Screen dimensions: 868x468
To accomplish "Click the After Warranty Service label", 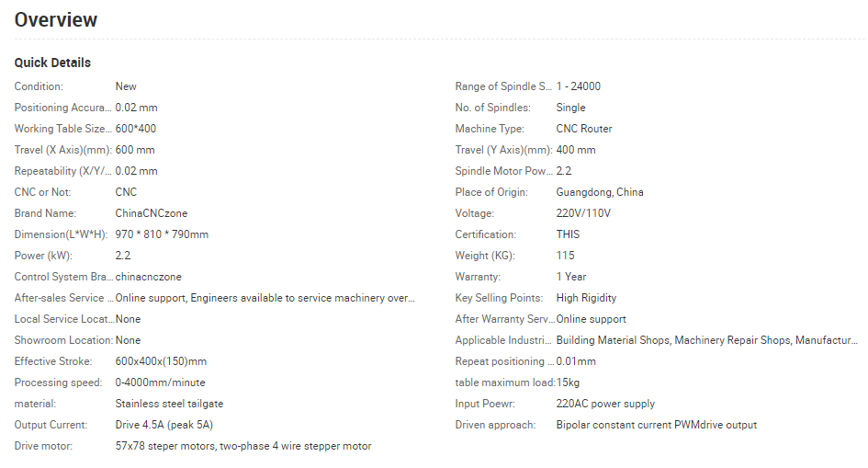I will pos(505,319).
